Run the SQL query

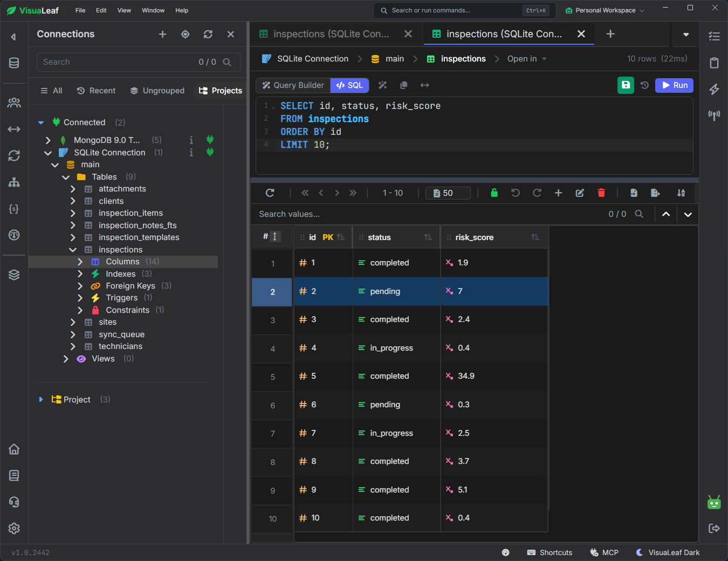pos(674,85)
